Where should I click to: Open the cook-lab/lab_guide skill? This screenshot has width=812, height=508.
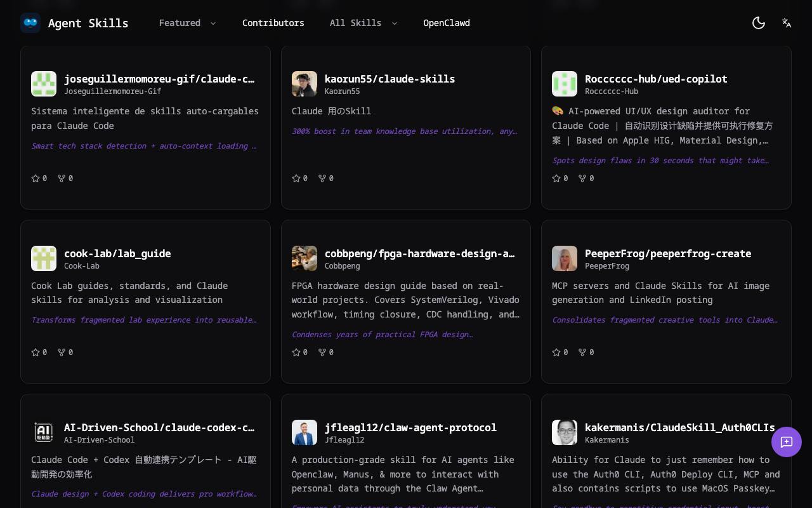pos(117,253)
